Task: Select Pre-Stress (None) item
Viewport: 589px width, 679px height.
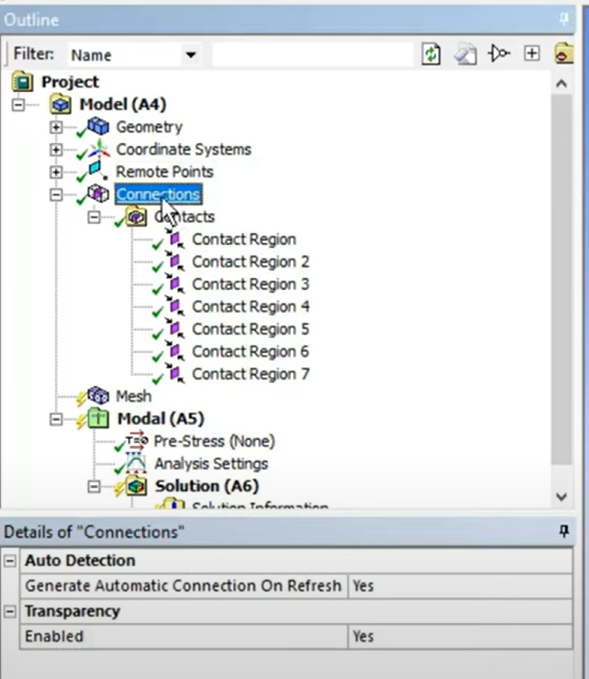Action: [214, 441]
